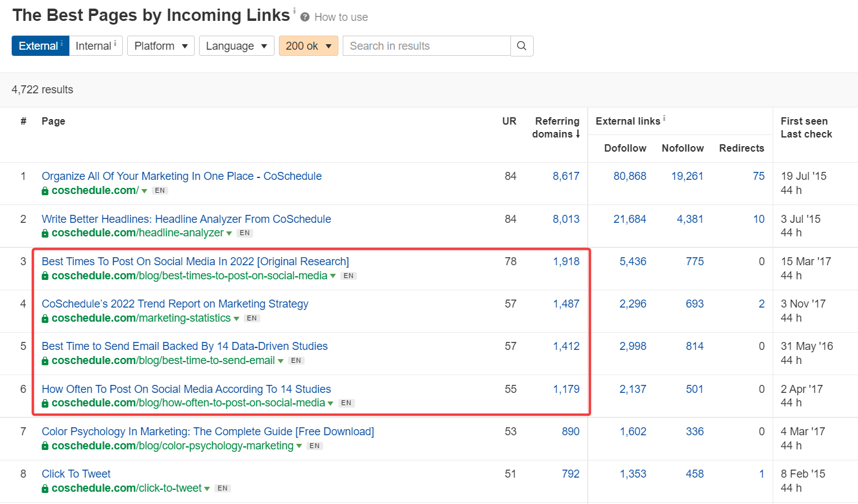Click referring domains value 890
The width and height of the screenshot is (858, 504).
571,432
